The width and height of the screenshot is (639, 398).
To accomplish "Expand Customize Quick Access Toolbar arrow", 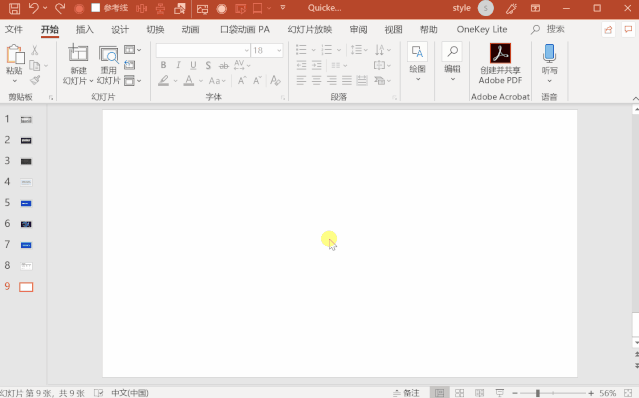I will (x=283, y=8).
